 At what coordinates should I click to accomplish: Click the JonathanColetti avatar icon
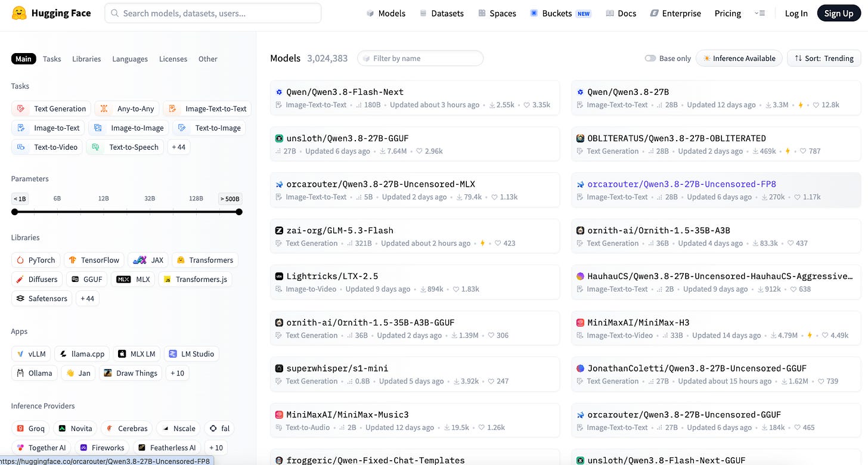[x=580, y=368]
